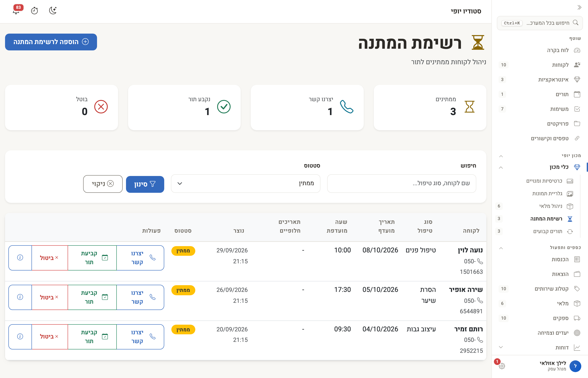Click נקבע תור checkmark stat card
The width and height of the screenshot is (588, 378).
click(x=184, y=108)
